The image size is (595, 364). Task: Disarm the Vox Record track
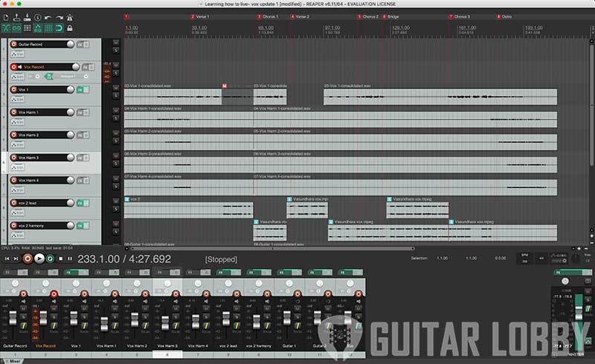13,67
